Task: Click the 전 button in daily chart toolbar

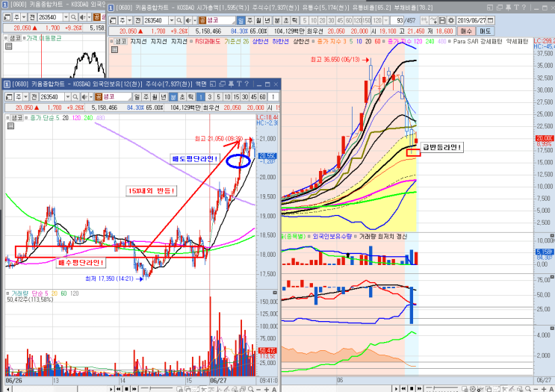Action: (x=138, y=20)
